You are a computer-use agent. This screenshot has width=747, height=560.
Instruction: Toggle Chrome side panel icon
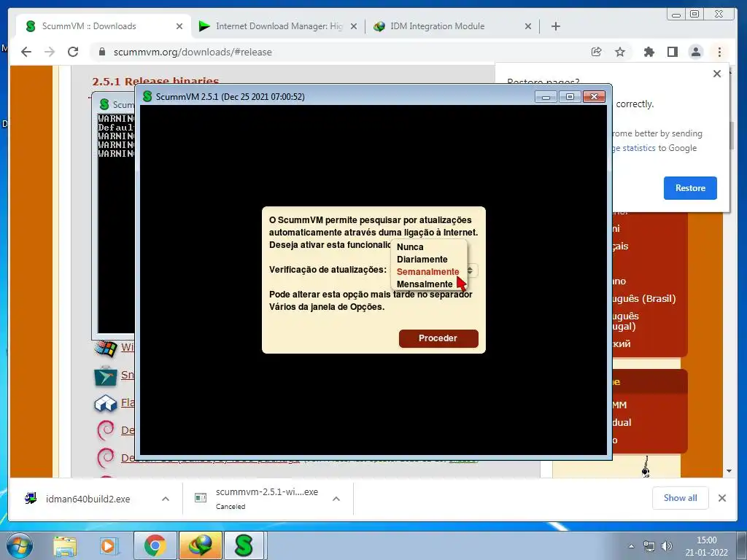click(x=672, y=52)
